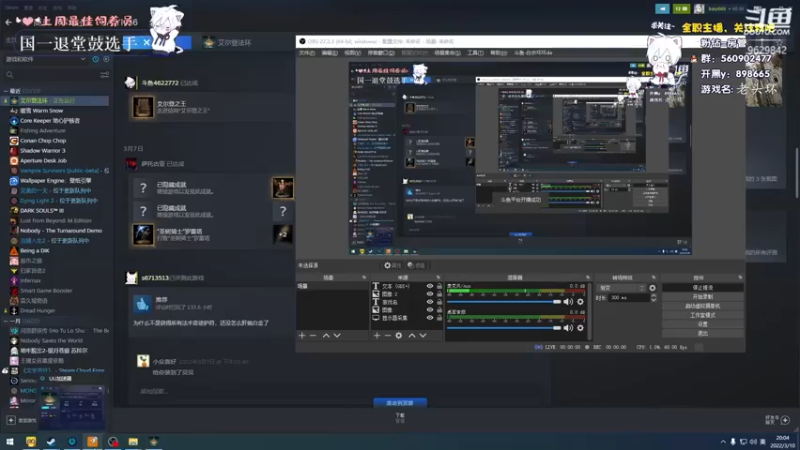The image size is (800, 450).
Task: Lock the 图像 source
Action: coord(439,310)
